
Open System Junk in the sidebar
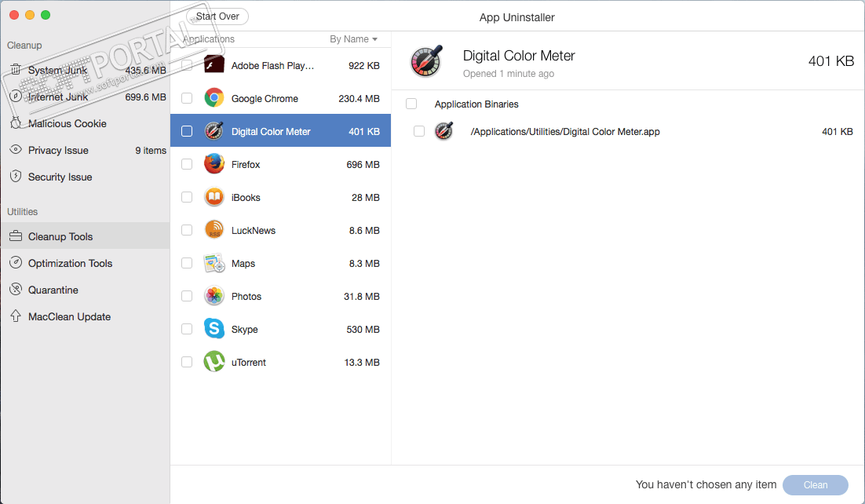(85, 70)
